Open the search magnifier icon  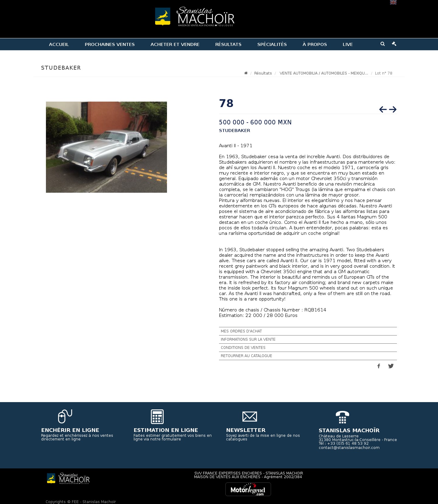382,44
